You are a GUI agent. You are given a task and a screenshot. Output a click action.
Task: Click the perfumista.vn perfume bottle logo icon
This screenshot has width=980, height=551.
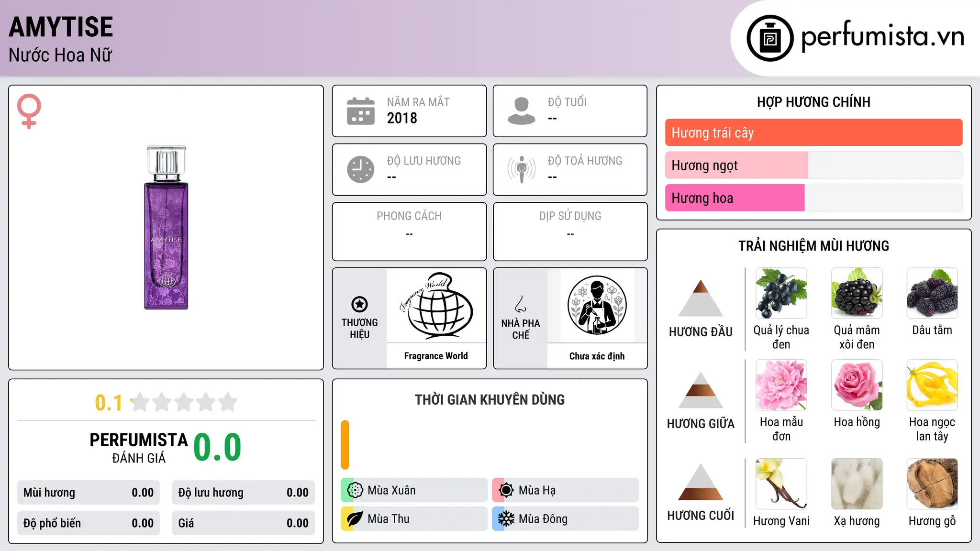click(x=770, y=38)
